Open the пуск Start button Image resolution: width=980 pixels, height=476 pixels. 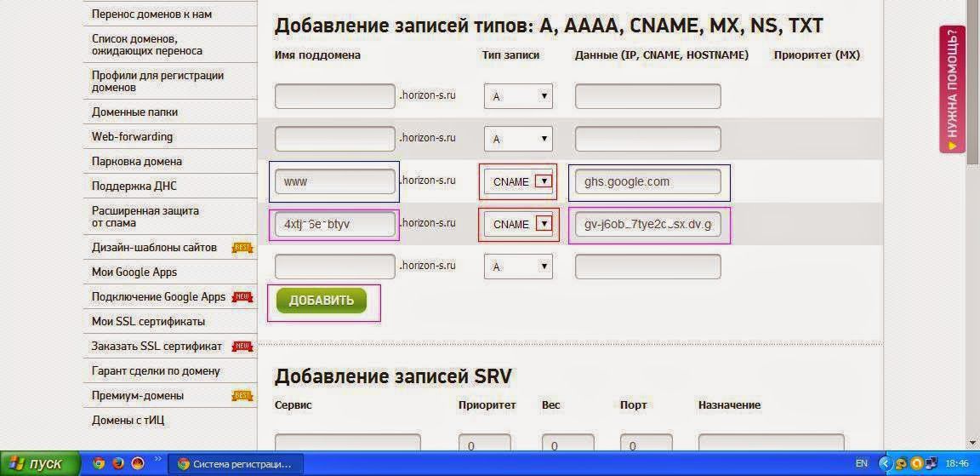pos(41,464)
